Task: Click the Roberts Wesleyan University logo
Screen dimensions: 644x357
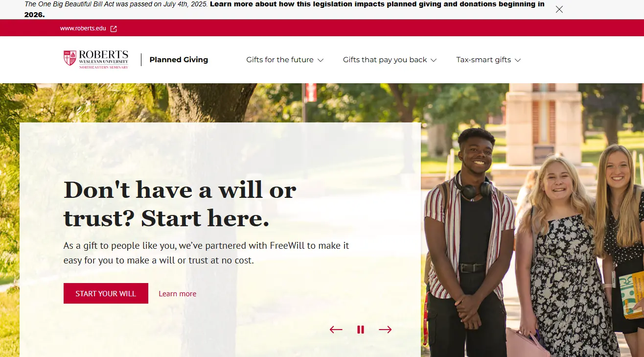Action: click(96, 59)
